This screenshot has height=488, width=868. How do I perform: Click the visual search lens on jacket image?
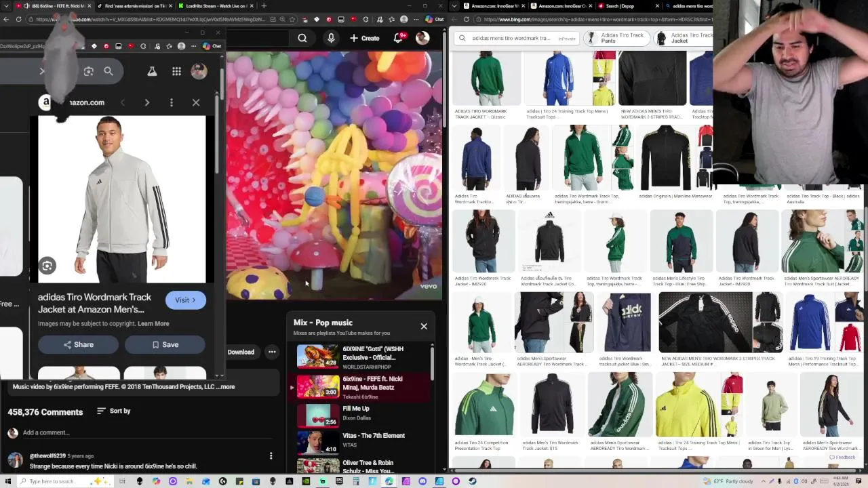click(x=47, y=266)
